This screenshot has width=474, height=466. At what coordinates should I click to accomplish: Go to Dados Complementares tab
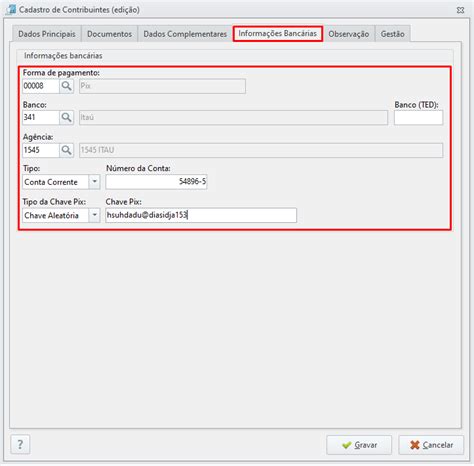coord(185,34)
